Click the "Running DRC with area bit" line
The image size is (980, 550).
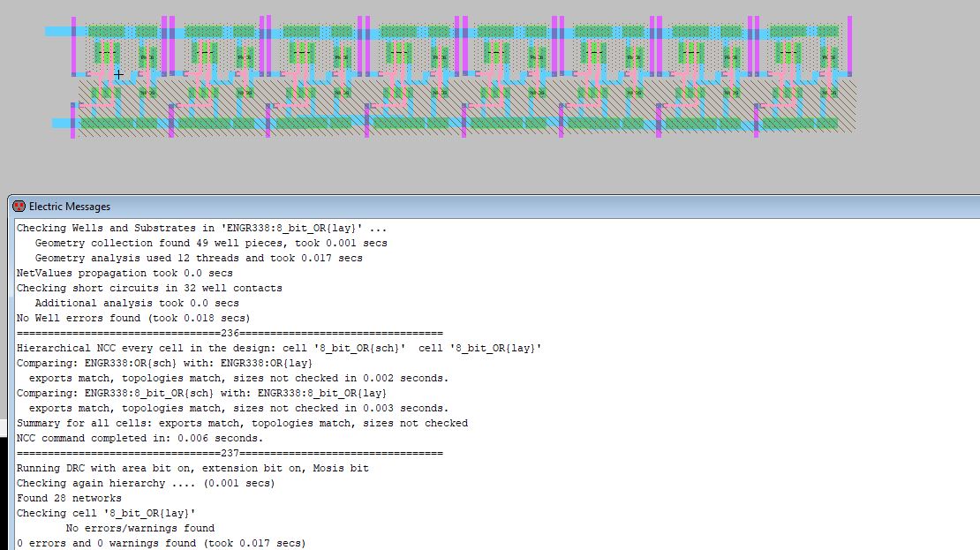pyautogui.click(x=192, y=468)
